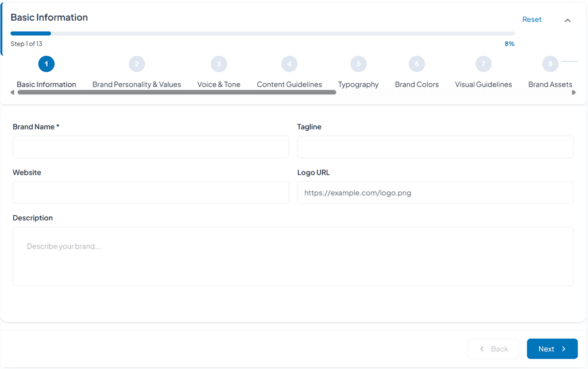Click the Back button
Image resolution: width=588 pixels, height=369 pixels.
click(493, 349)
